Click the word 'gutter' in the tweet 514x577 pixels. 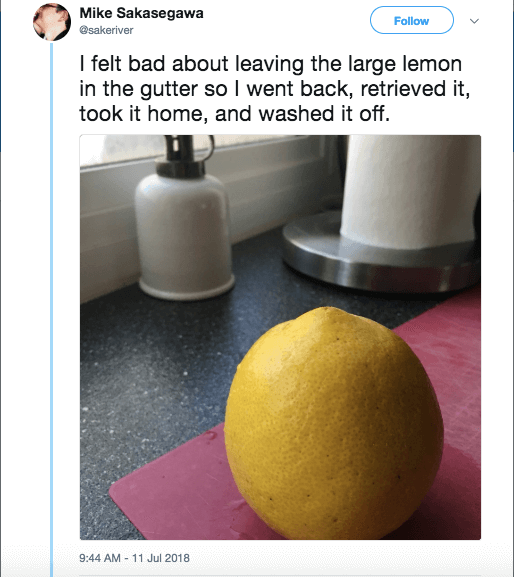(x=169, y=90)
